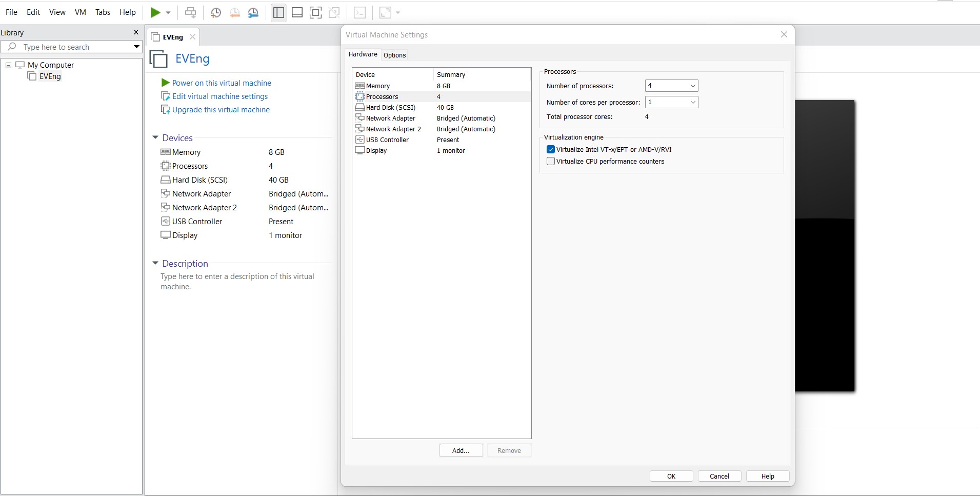Image resolution: width=980 pixels, height=496 pixels.
Task: Open the power options dropdown arrow
Action: click(x=168, y=13)
